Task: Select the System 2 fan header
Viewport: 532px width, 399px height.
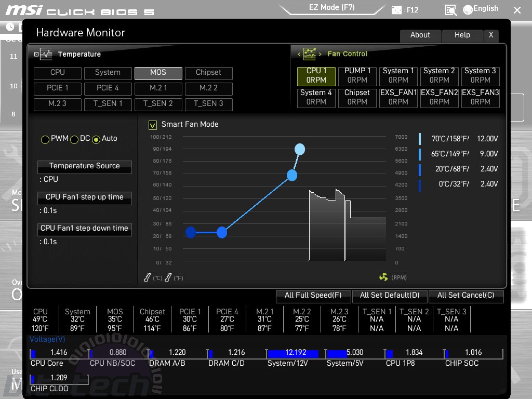Action: pyautogui.click(x=440, y=76)
